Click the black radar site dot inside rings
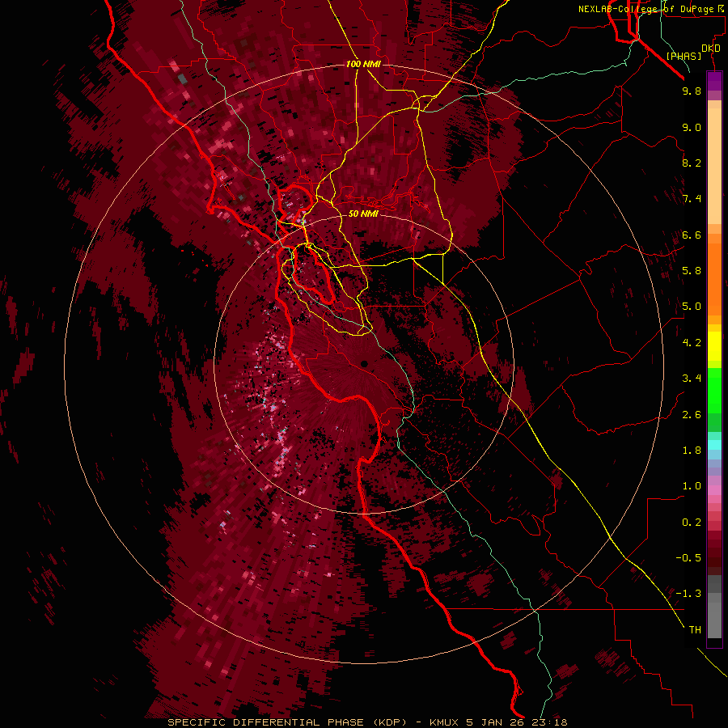This screenshot has width=728, height=728. 364,364
